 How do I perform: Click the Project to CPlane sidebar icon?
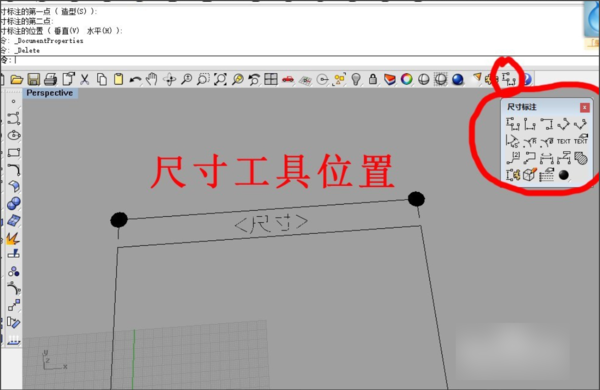(x=13, y=339)
